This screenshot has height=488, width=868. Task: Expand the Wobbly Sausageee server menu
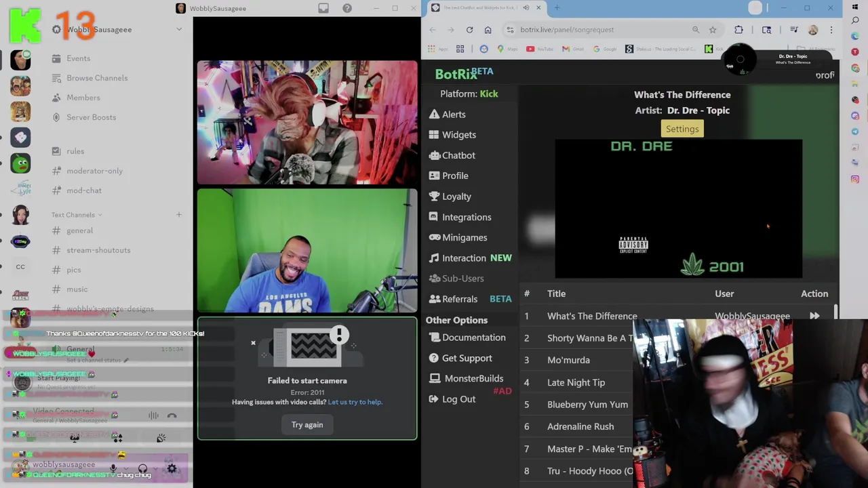[179, 30]
